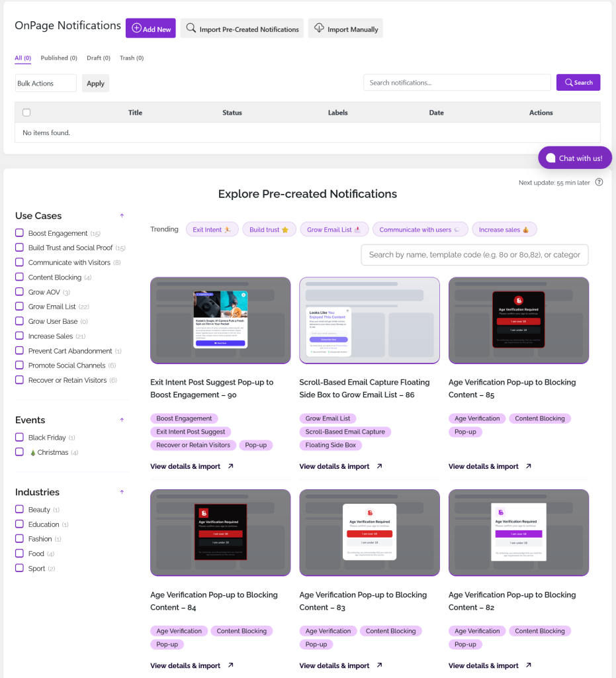The image size is (616, 678).
Task: Click the Add New button
Action: click(x=150, y=28)
